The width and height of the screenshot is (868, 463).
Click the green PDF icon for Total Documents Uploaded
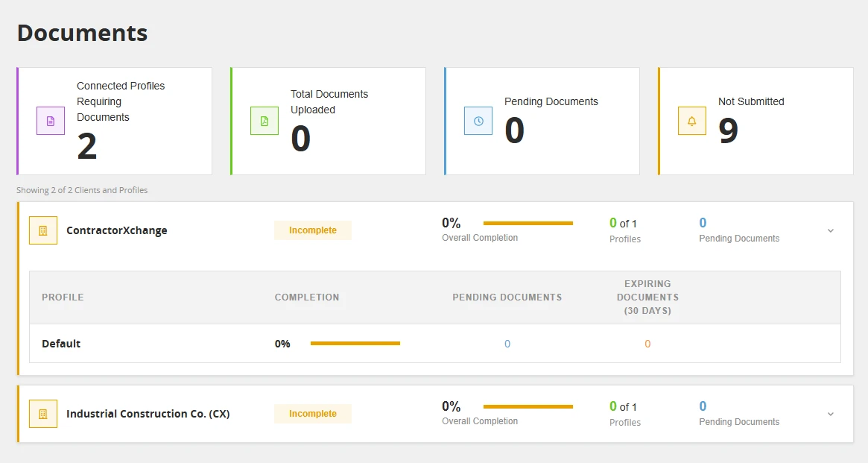(264, 121)
